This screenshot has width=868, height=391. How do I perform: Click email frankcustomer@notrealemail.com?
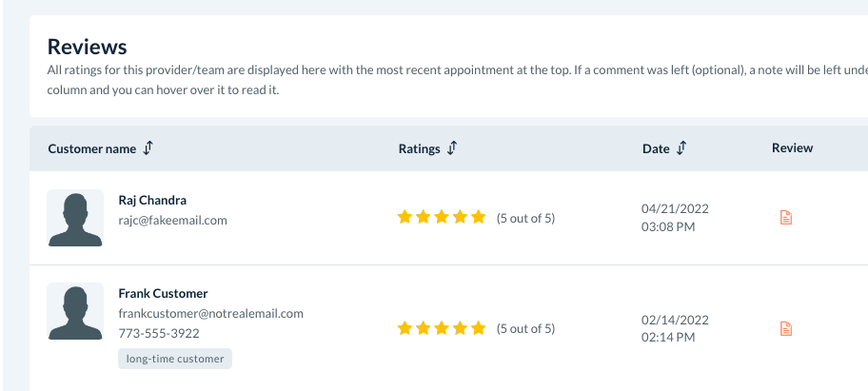[x=210, y=313]
